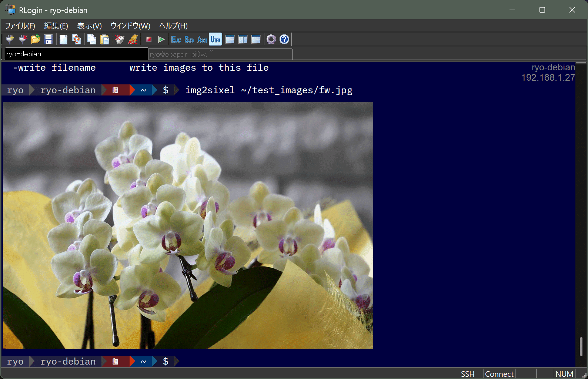Click the disconnect plug icon with red X
Viewport: 588px width, 379px height.
tap(23, 39)
